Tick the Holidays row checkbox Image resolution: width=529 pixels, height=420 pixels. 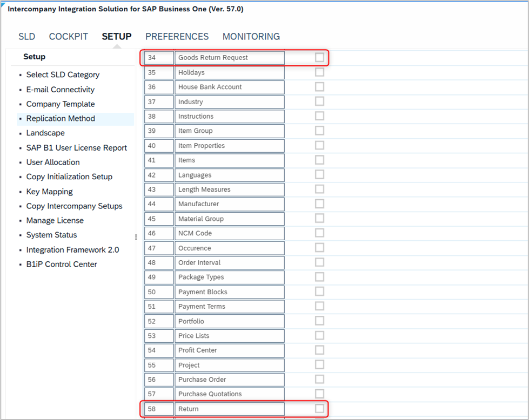(319, 72)
